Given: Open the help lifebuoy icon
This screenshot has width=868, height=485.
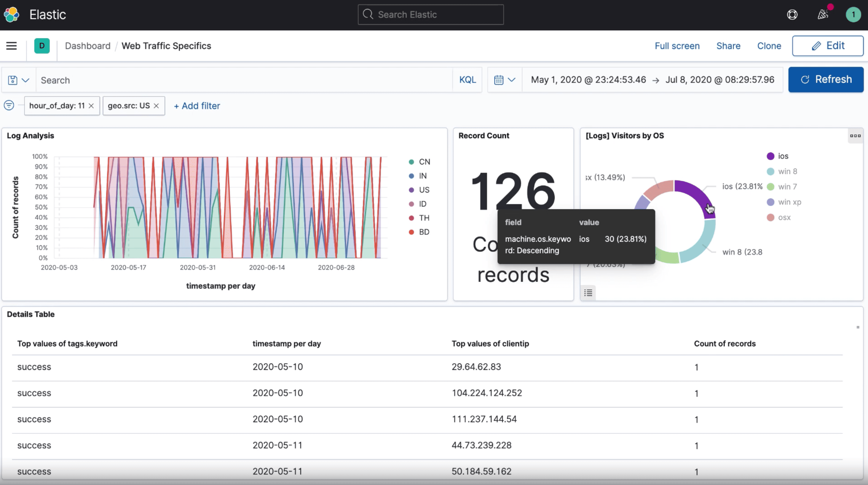Looking at the screenshot, I should [x=792, y=15].
